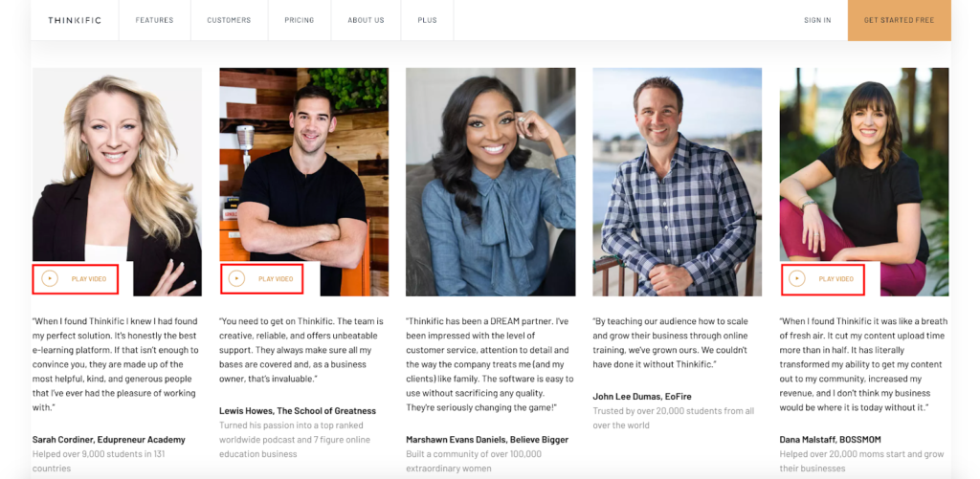The image size is (980, 479).
Task: Go to the Customers page
Action: coord(230,20)
